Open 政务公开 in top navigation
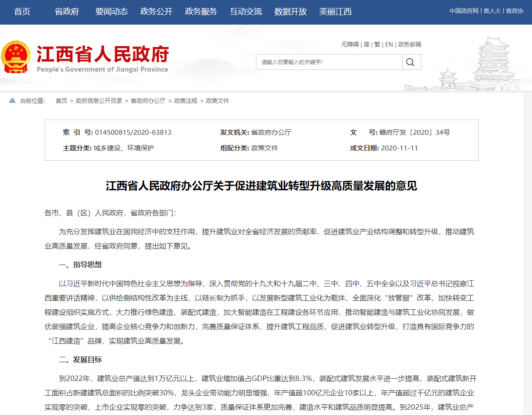532x415 pixels. pyautogui.click(x=157, y=12)
